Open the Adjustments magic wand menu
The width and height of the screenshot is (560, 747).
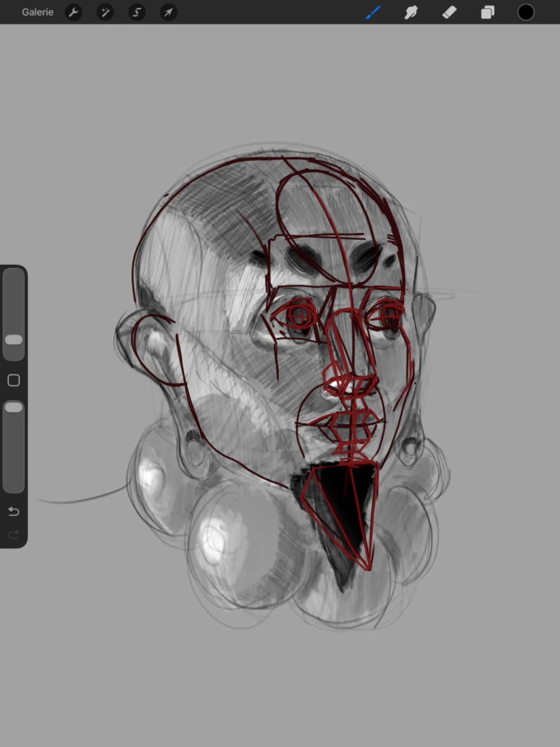tap(105, 12)
